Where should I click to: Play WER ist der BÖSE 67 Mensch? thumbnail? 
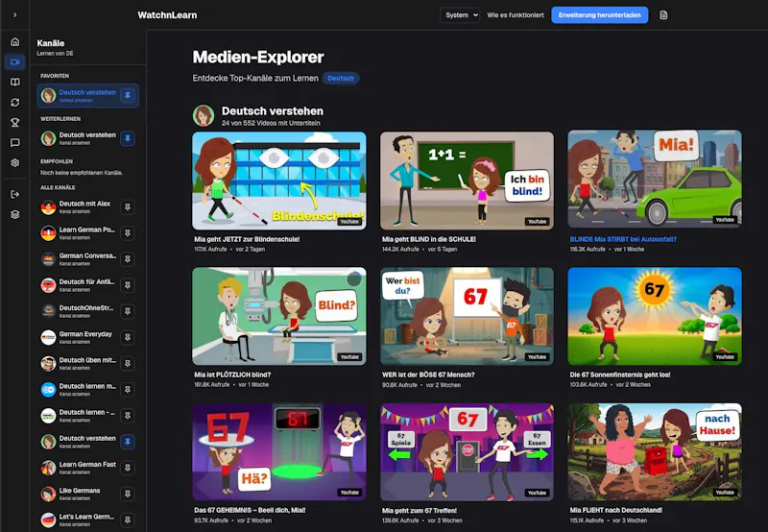[x=467, y=316]
